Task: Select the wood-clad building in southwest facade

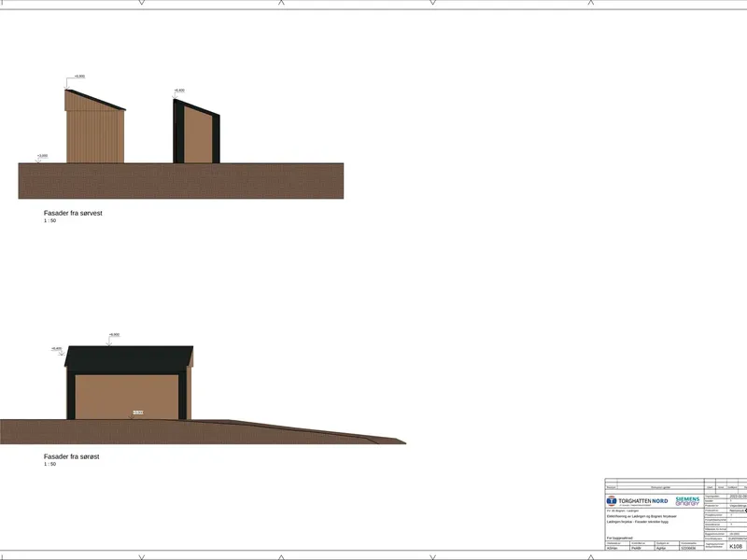Action: point(95,127)
